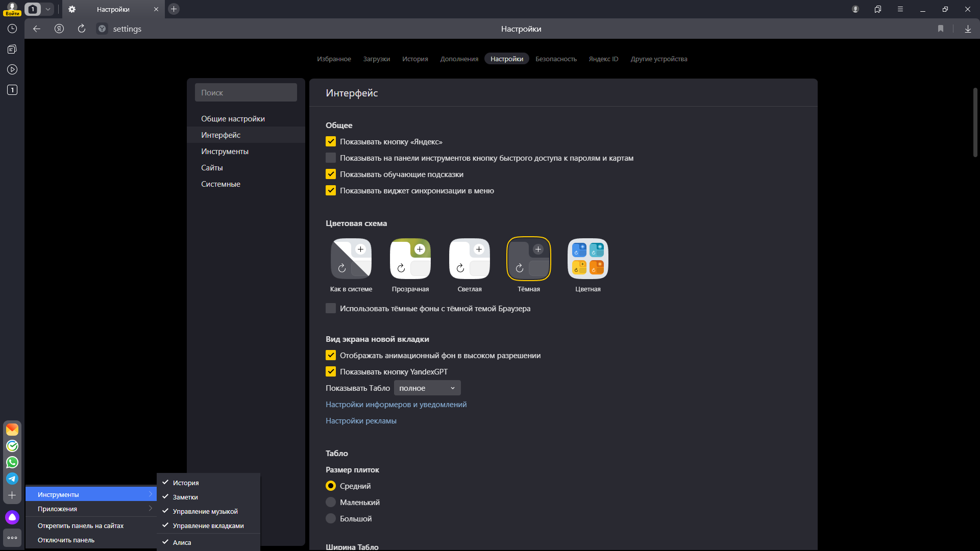Open Yandex Mail sidebar icon
Image resolution: width=980 pixels, height=551 pixels.
[x=12, y=430]
